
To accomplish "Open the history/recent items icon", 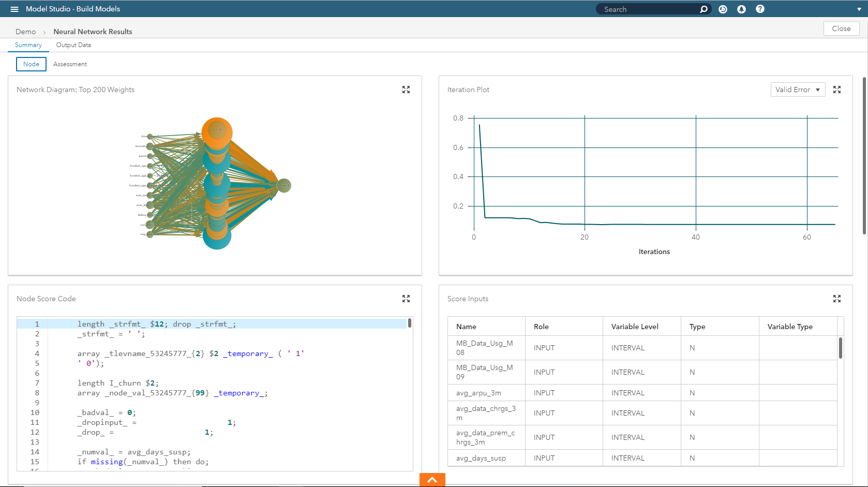I will coord(723,9).
